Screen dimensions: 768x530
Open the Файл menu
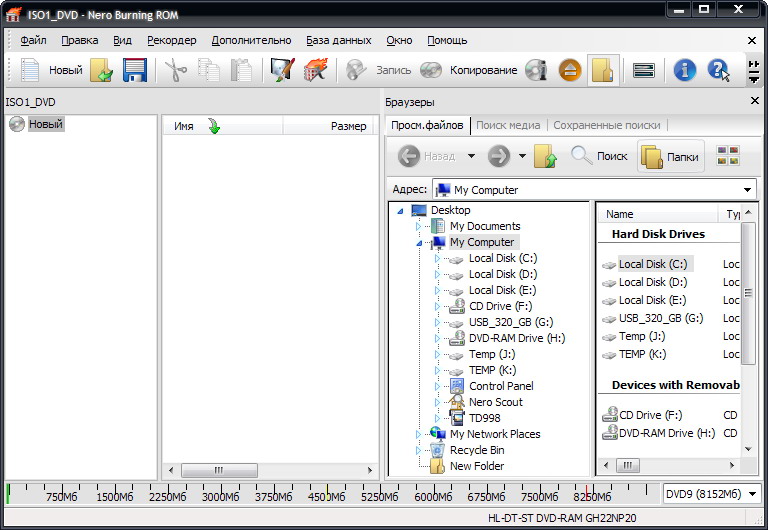pos(33,40)
